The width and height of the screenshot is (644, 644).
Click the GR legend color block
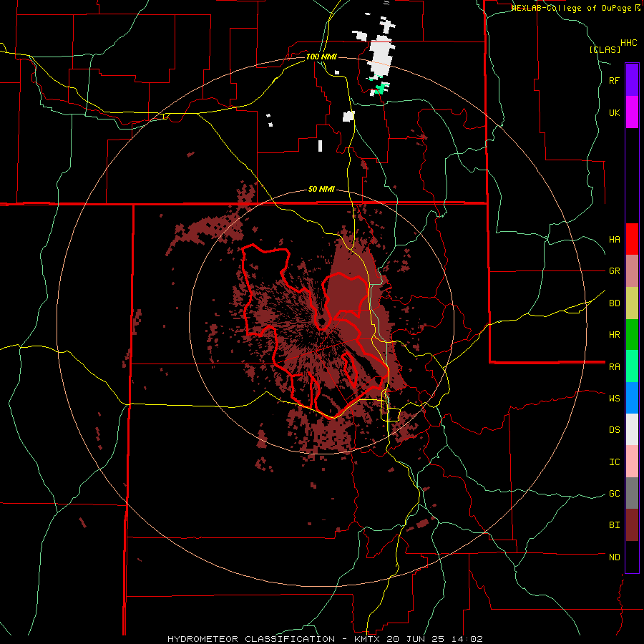point(632,270)
